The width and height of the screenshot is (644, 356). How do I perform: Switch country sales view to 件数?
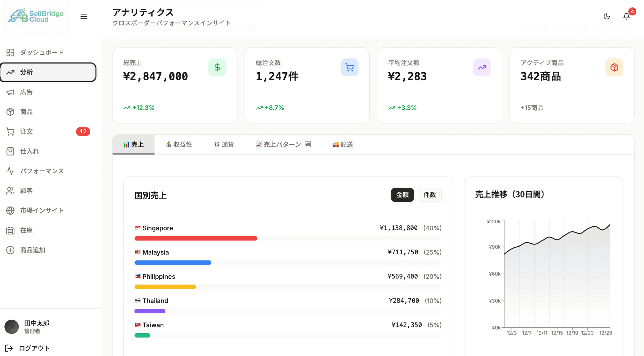pos(430,195)
